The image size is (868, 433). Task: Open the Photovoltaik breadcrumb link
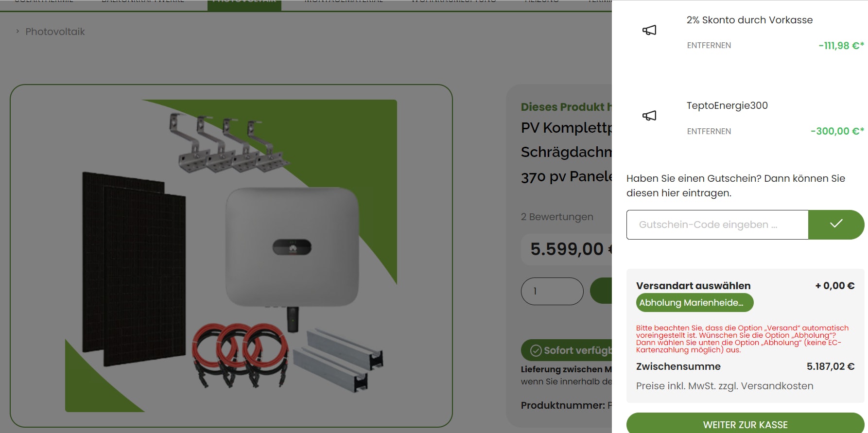pyautogui.click(x=55, y=32)
